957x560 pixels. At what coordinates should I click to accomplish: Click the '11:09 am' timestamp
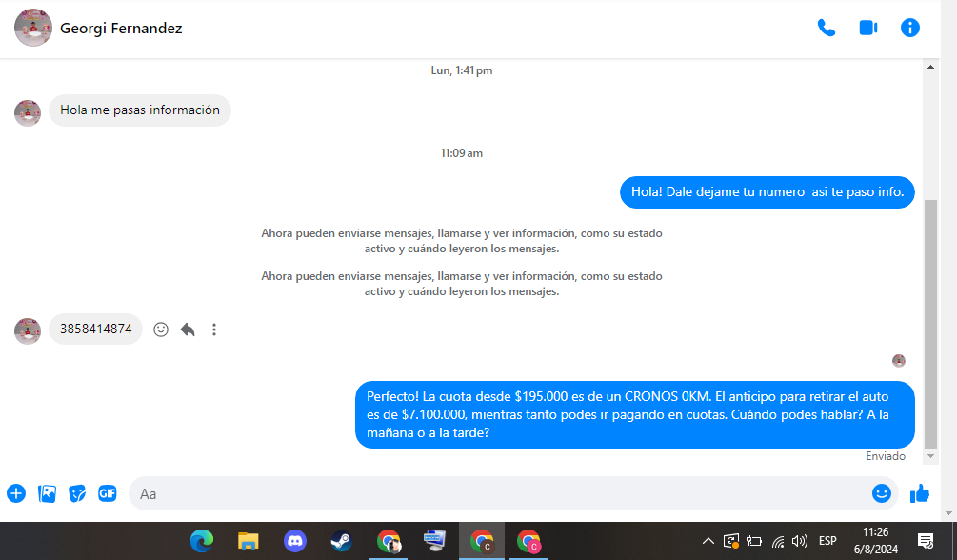click(462, 153)
